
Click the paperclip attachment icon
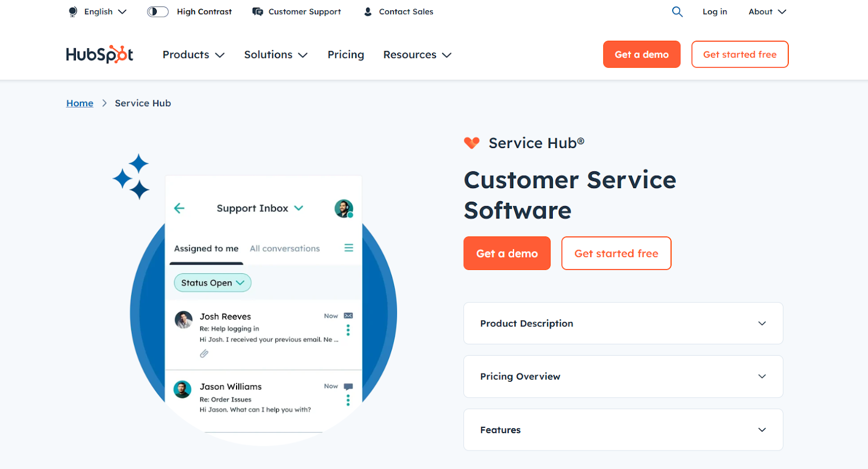pos(204,354)
